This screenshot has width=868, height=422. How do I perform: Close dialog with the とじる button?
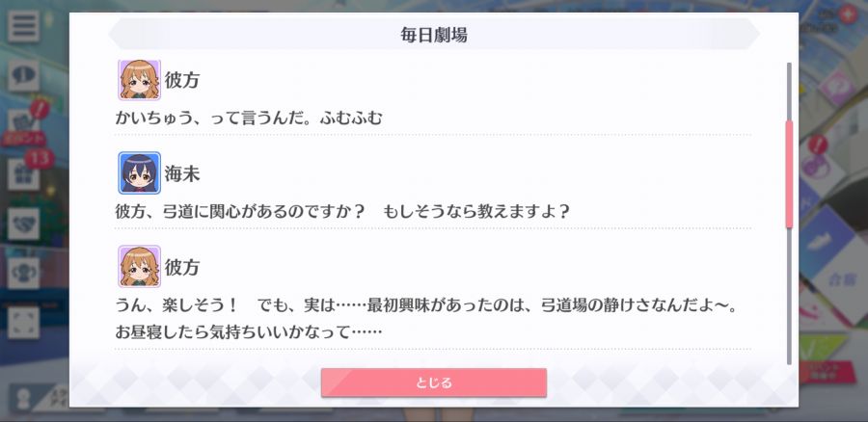click(x=433, y=382)
